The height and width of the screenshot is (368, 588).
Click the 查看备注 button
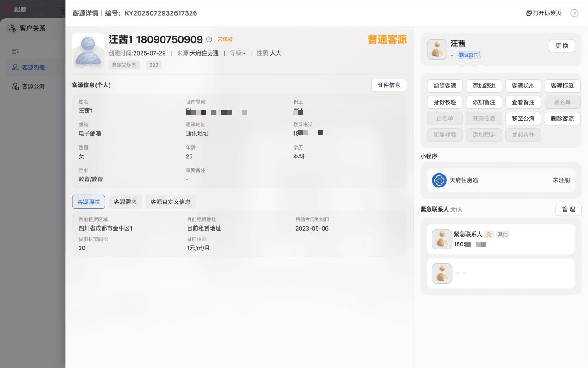coord(523,102)
